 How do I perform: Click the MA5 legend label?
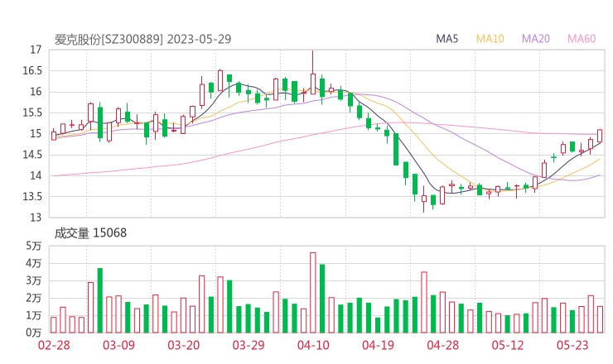coord(446,39)
